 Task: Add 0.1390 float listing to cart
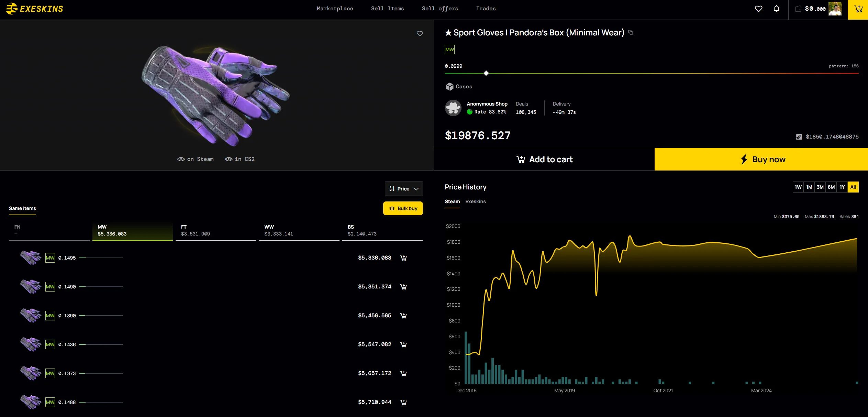pos(403,316)
